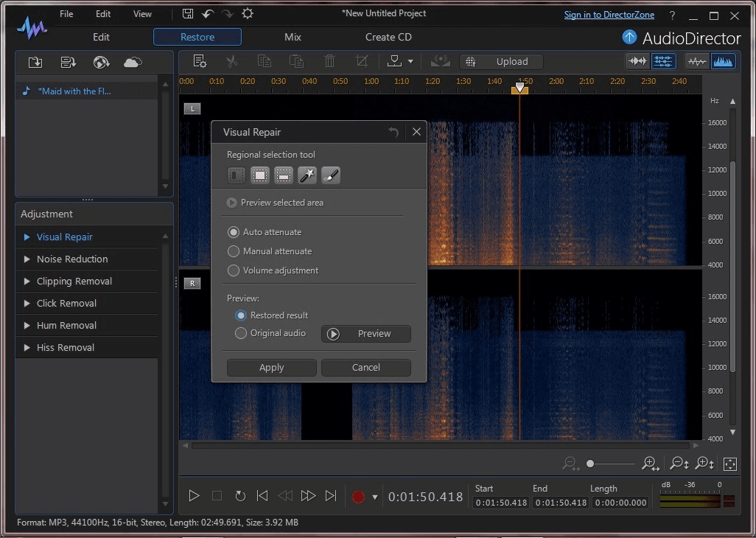756x538 pixels.
Task: Click the fit-to-window zoom icon
Action: click(729, 464)
